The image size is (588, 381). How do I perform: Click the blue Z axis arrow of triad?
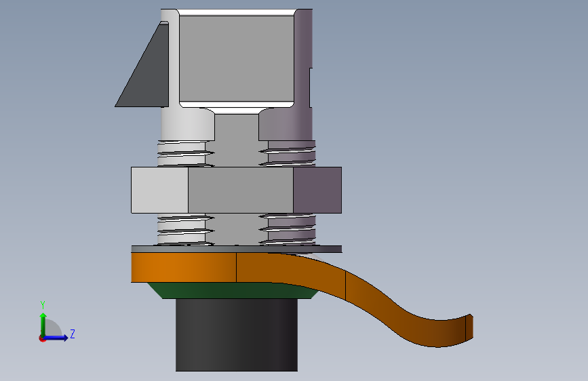click(56, 338)
